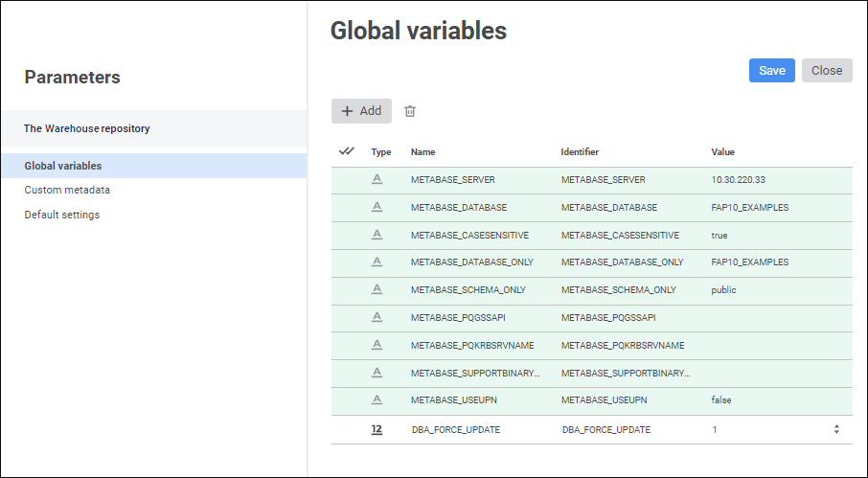Click the value stepper arrows for DBA_FORCE_UPDATE

[836, 430]
